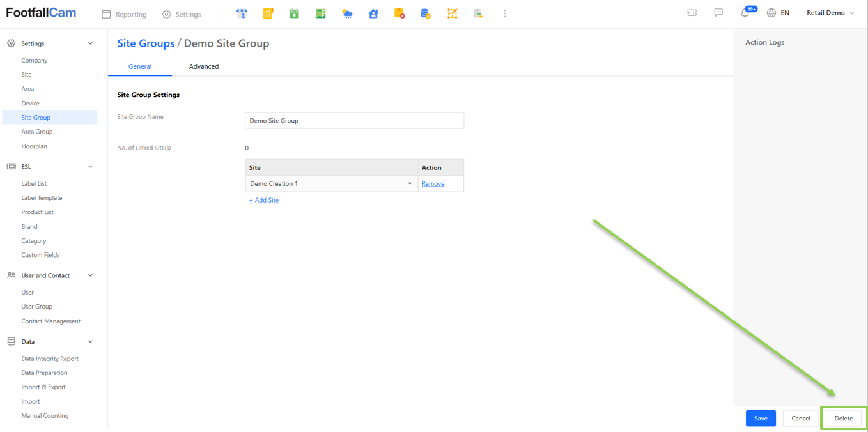Click the Remove link for Demo Creation 1
Viewport: 868px width, 432px height.
[x=433, y=184]
